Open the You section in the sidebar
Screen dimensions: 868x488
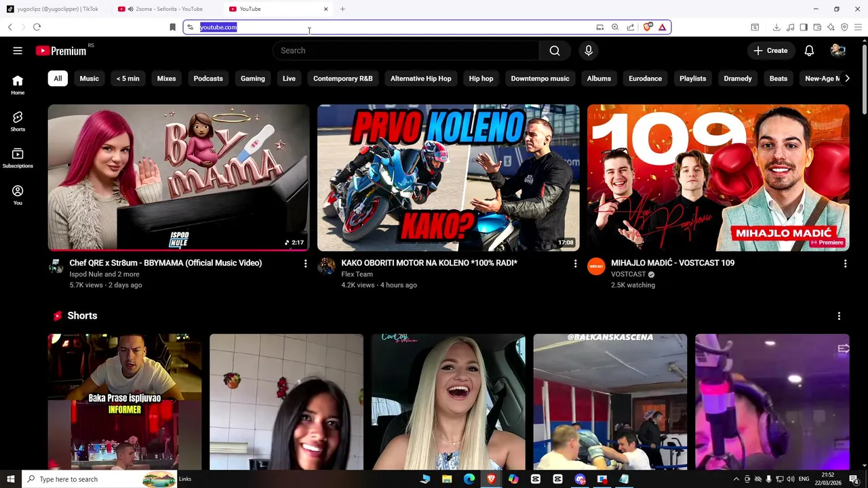[x=18, y=195]
